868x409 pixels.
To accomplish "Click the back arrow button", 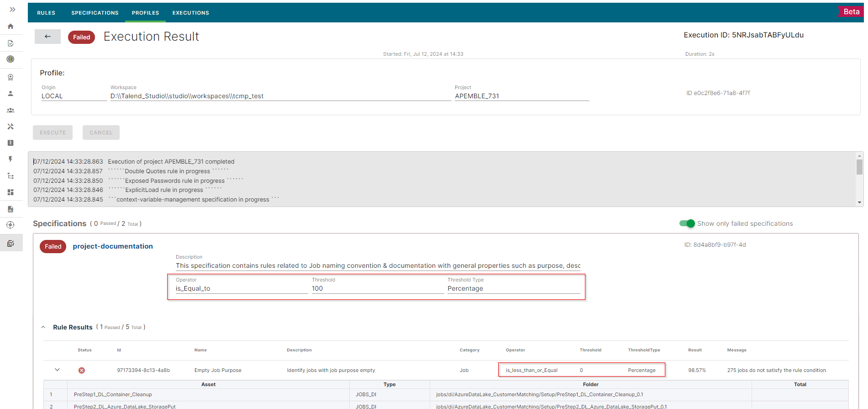I will click(47, 37).
